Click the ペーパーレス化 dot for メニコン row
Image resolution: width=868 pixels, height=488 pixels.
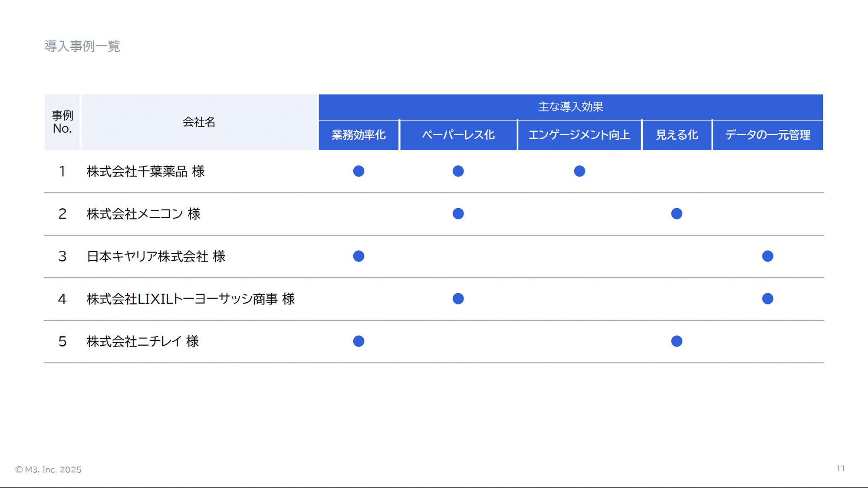pos(458,213)
